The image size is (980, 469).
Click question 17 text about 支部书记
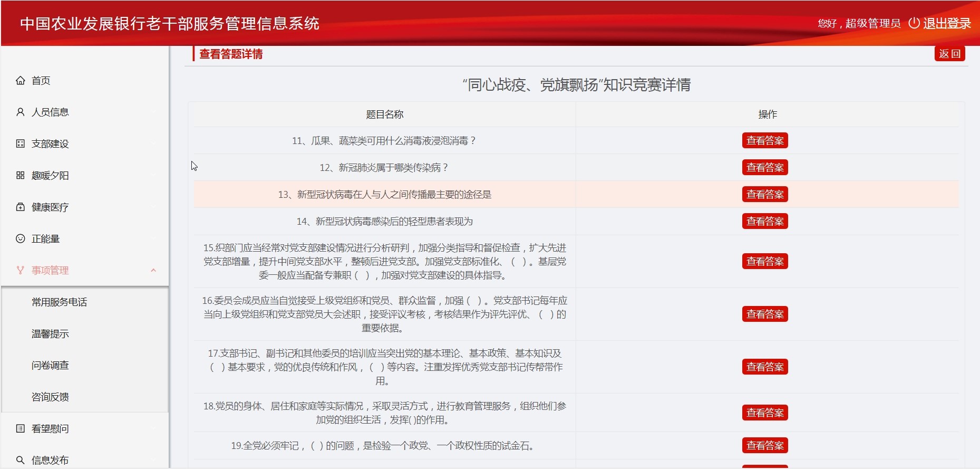[x=384, y=367]
